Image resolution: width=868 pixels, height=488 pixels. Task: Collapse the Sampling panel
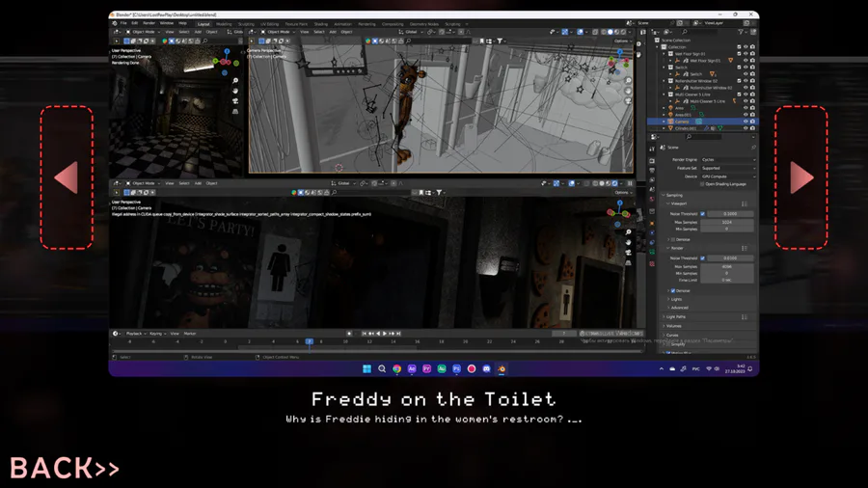674,195
